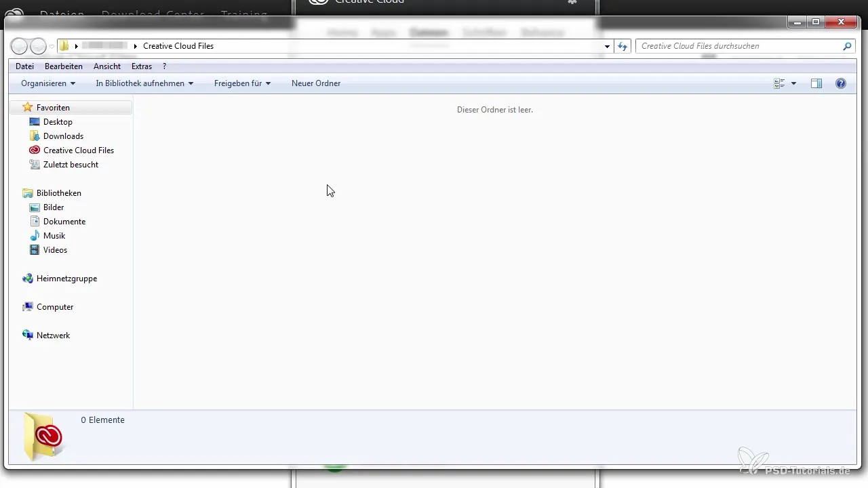The image size is (868, 488).
Task: Click the Creative Cloud folder thumbnail in details pane
Action: coord(43,437)
